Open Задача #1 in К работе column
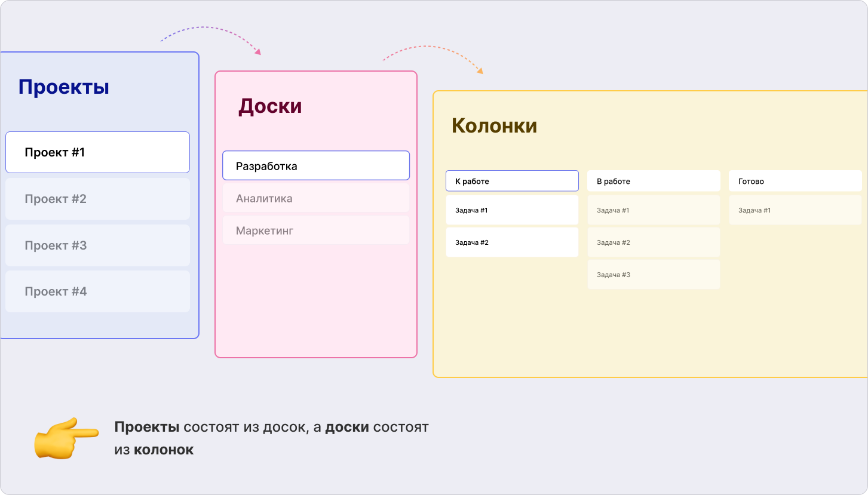 512,210
